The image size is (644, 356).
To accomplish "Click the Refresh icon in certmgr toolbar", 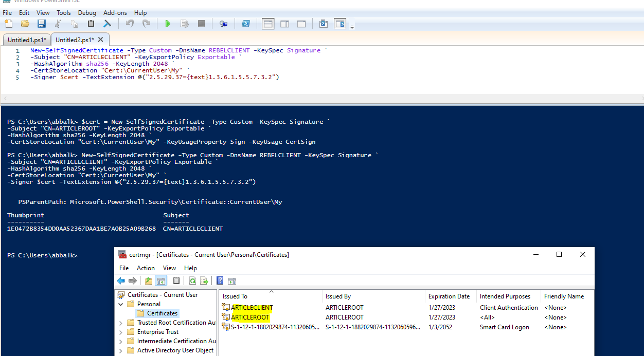I will click(192, 280).
